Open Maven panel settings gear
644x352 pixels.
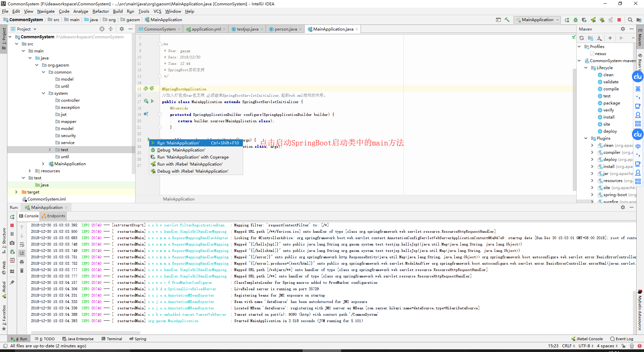(623, 29)
